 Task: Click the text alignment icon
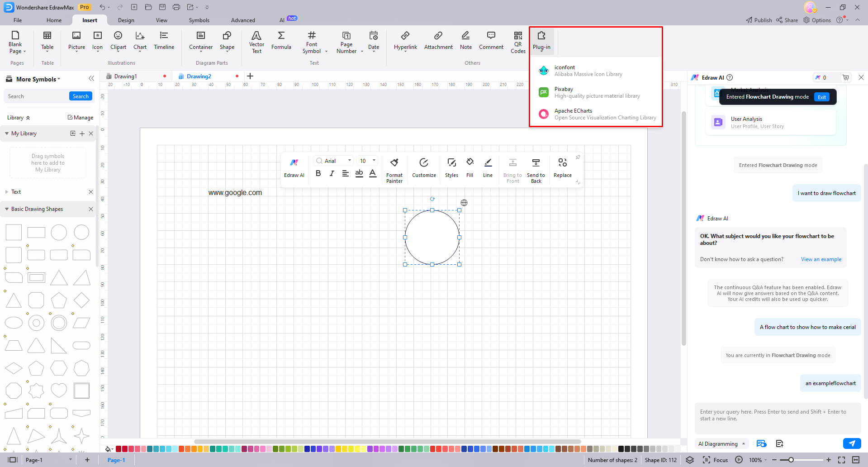tap(346, 173)
